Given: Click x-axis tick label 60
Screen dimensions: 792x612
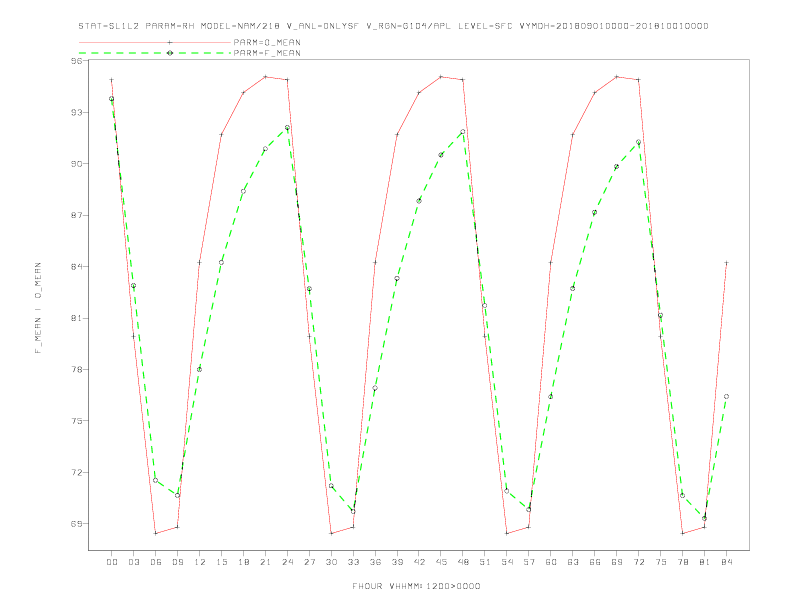Looking at the screenshot, I should tap(551, 562).
